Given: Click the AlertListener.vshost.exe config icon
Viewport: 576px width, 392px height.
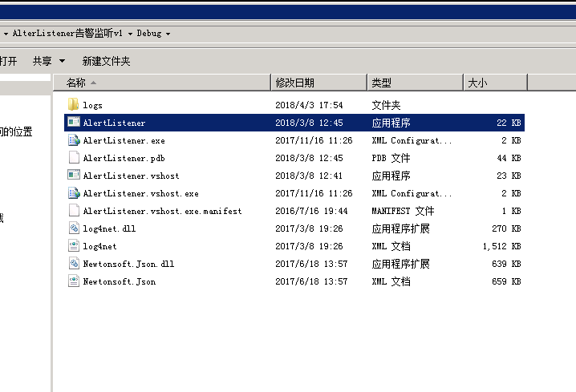Looking at the screenshot, I should point(74,192).
